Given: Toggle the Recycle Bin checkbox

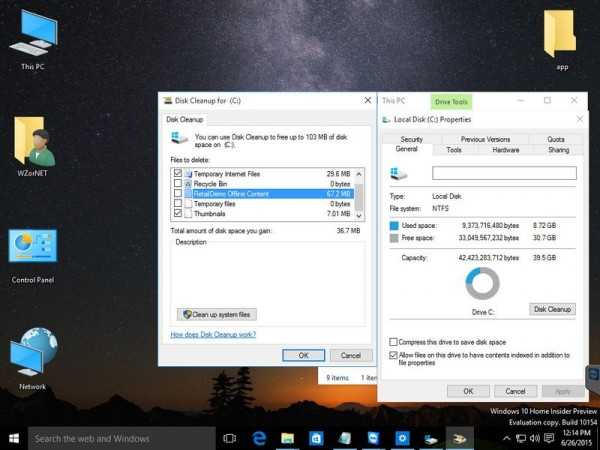Looking at the screenshot, I should [178, 184].
